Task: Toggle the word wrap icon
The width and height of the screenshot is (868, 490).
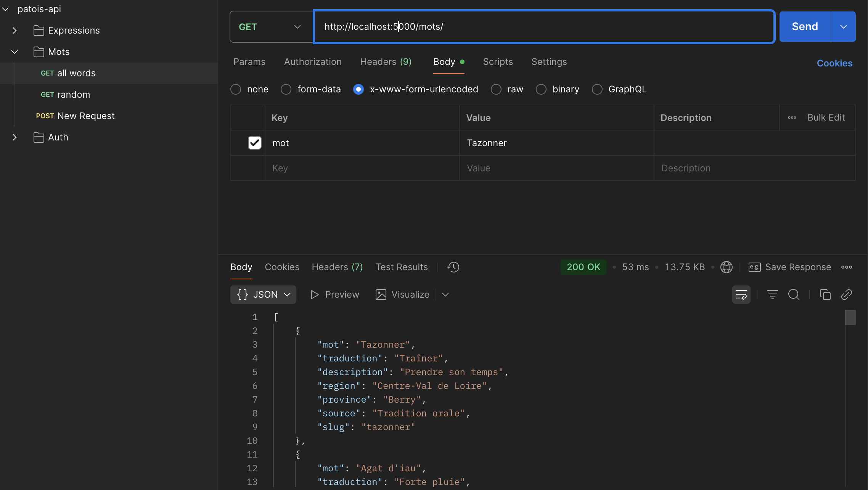Action: coord(741,295)
